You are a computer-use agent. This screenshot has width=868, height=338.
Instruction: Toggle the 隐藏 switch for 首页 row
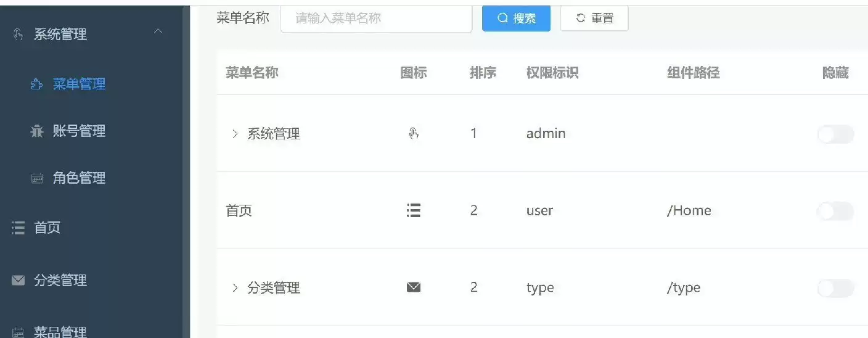[835, 212]
